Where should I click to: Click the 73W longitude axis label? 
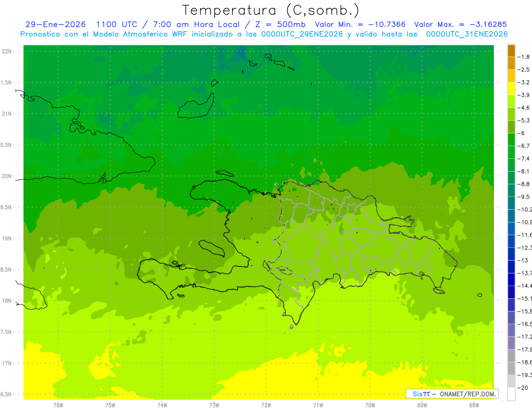point(214,405)
